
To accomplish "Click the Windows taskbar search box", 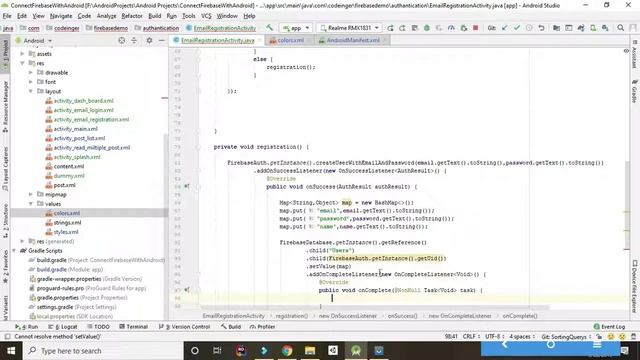I will tap(102, 351).
